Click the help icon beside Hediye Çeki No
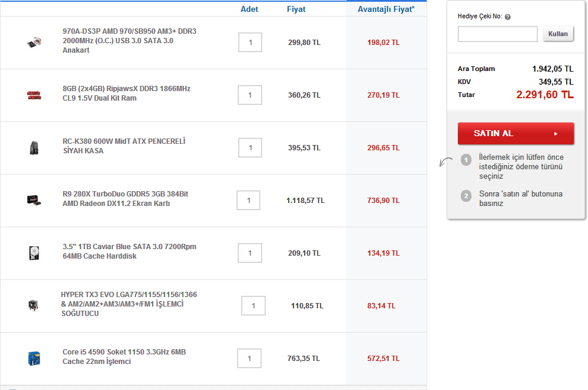Viewport: 588px width, 390px height. coord(508,17)
